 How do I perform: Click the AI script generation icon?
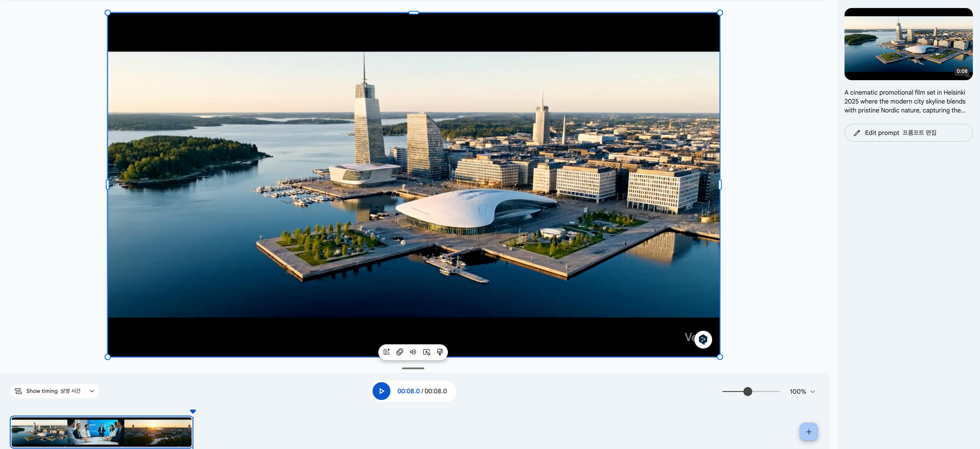387,352
